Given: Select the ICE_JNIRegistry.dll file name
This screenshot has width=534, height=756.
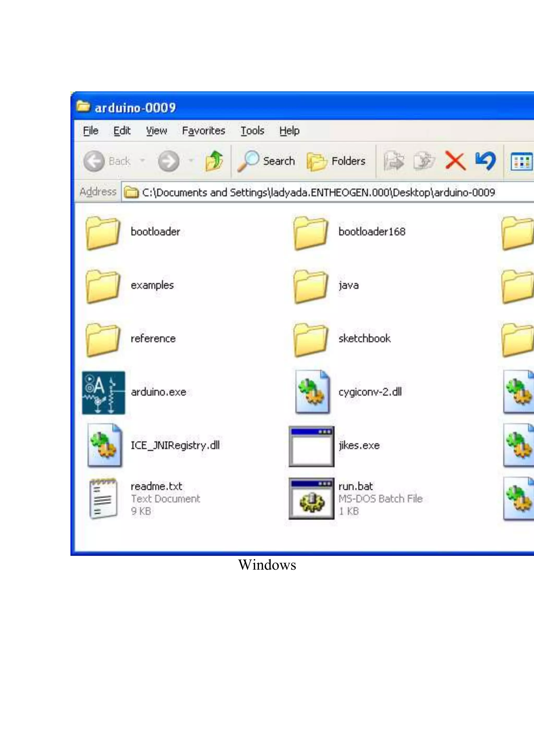Looking at the screenshot, I should [175, 446].
